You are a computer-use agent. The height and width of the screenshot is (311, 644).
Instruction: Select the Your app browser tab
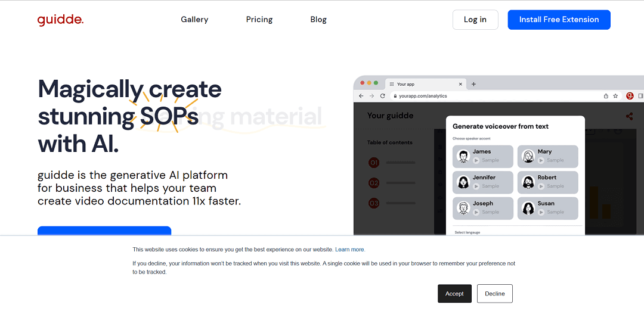coord(426,84)
